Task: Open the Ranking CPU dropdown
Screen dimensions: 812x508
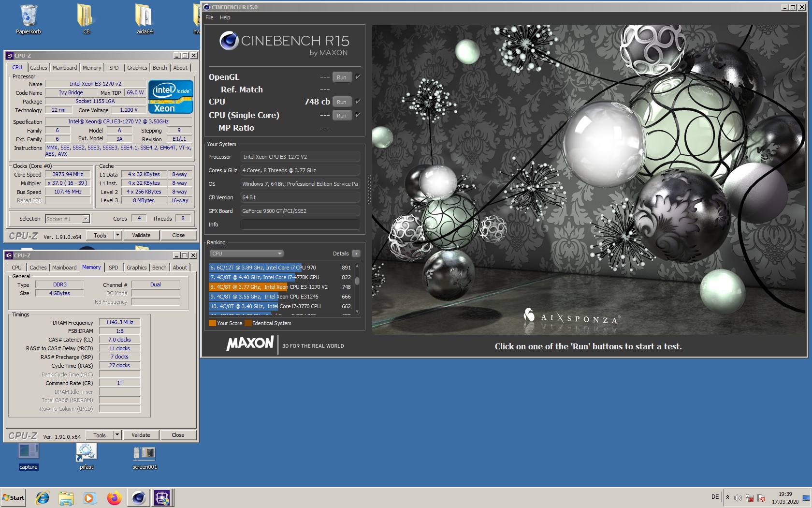Action: click(x=246, y=254)
